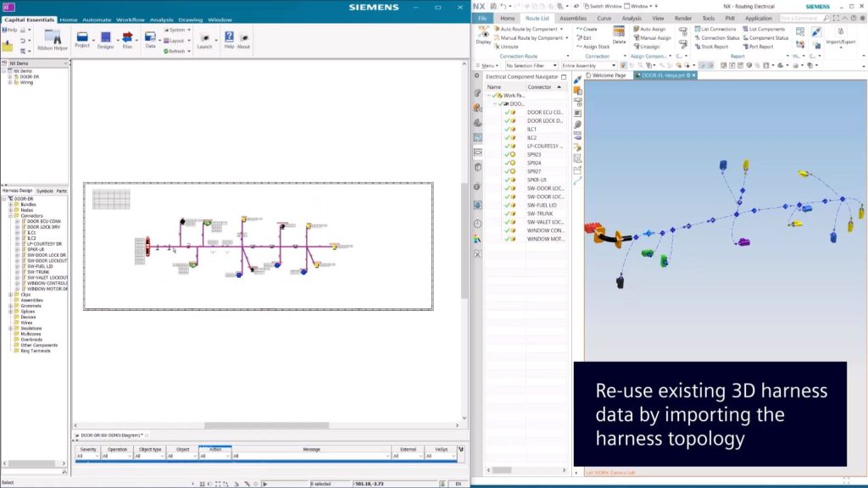Toggle the check next to SW-TRUNK
The width and height of the screenshot is (868, 488).
507,213
